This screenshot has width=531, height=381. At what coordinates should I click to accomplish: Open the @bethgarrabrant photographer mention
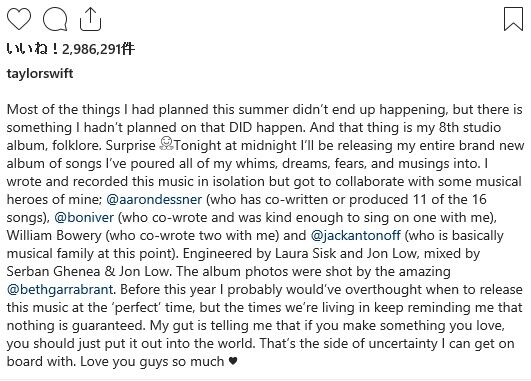[x=60, y=289]
